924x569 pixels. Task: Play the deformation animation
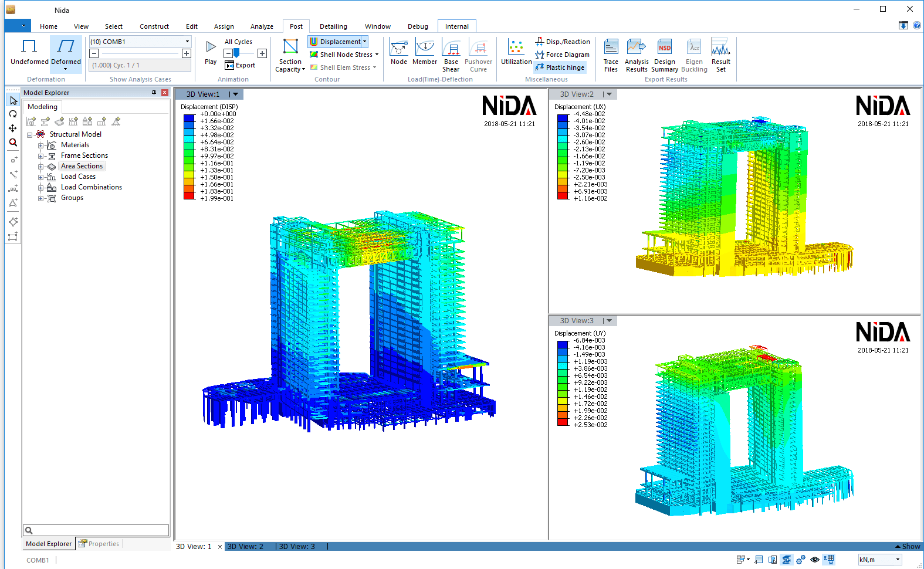click(211, 52)
